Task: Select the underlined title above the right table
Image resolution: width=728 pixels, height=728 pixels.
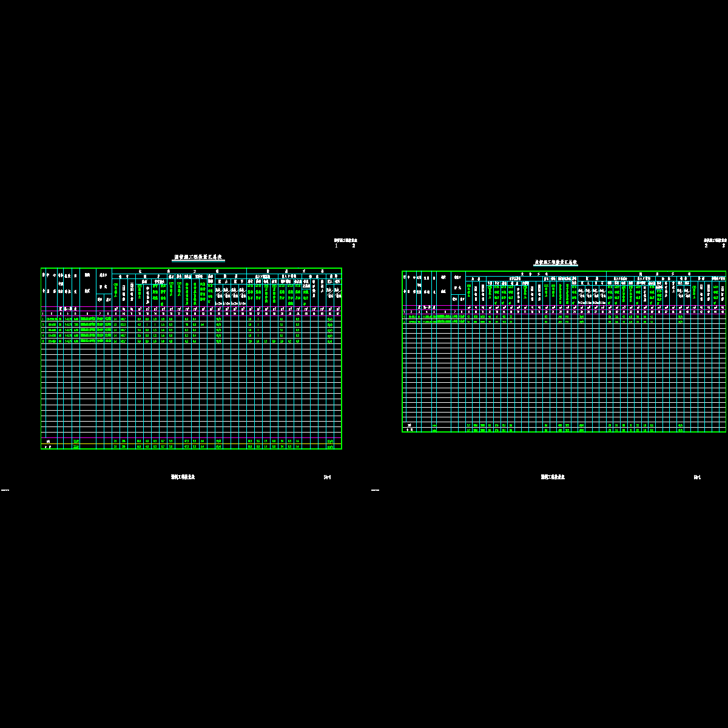Action: [555, 263]
